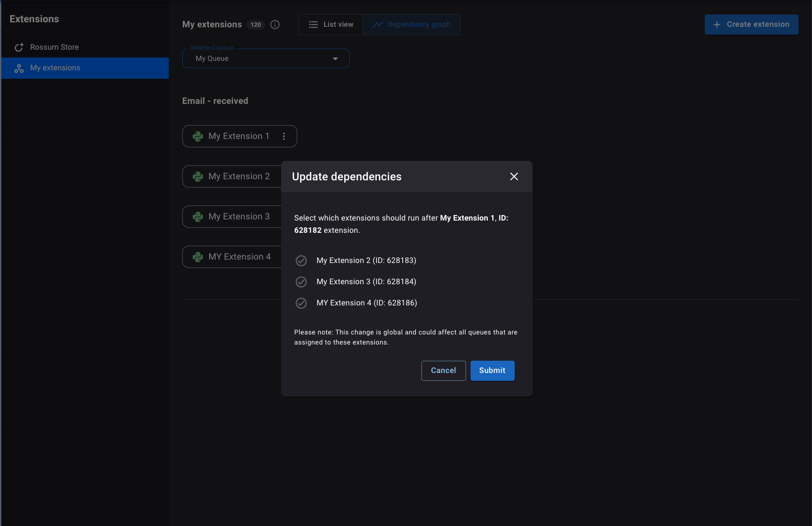Screen dimensions: 812x526
Task: Click the list icon in List view tab
Action: tap(314, 25)
